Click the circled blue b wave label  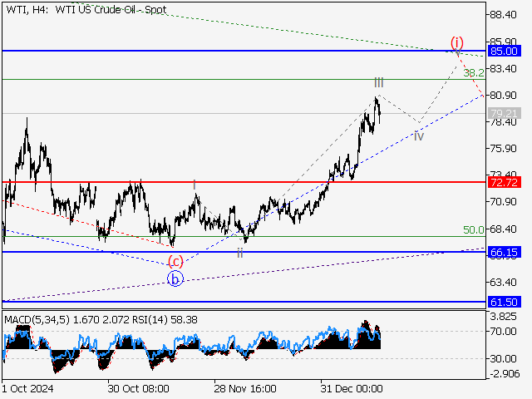click(175, 279)
